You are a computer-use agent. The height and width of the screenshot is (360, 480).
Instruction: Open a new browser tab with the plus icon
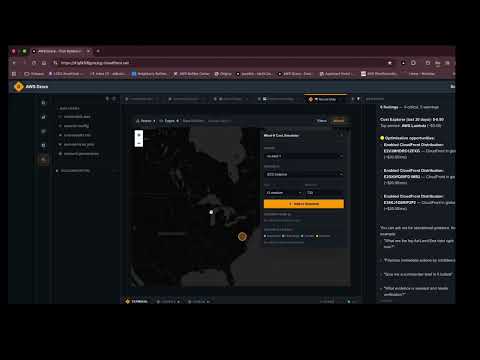(x=98, y=51)
